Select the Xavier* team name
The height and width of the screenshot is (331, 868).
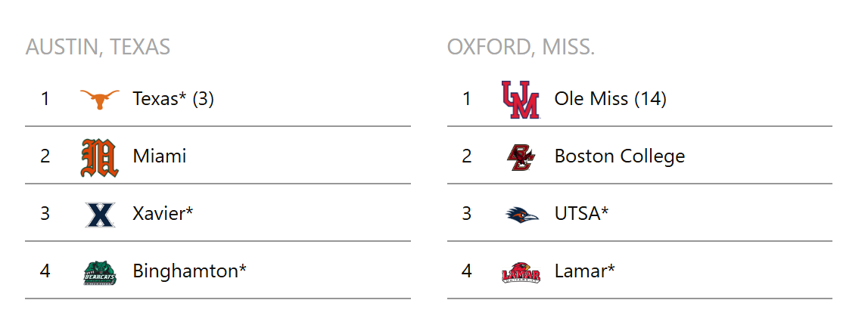point(163,214)
